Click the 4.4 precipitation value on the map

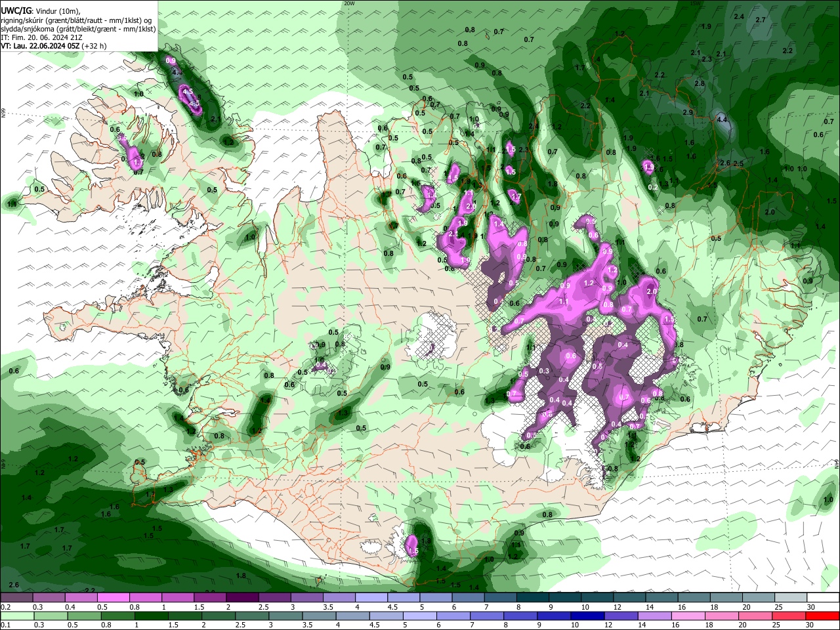pos(723,119)
